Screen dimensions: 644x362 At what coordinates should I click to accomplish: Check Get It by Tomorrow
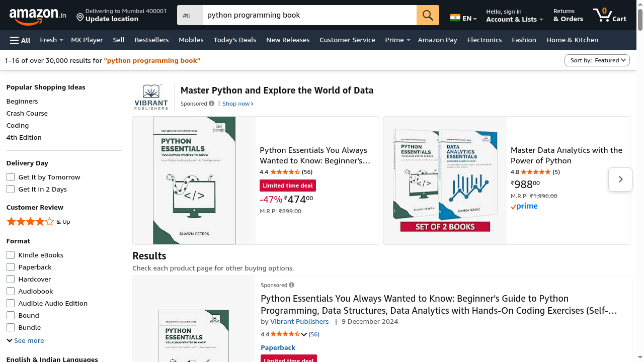tap(11, 177)
